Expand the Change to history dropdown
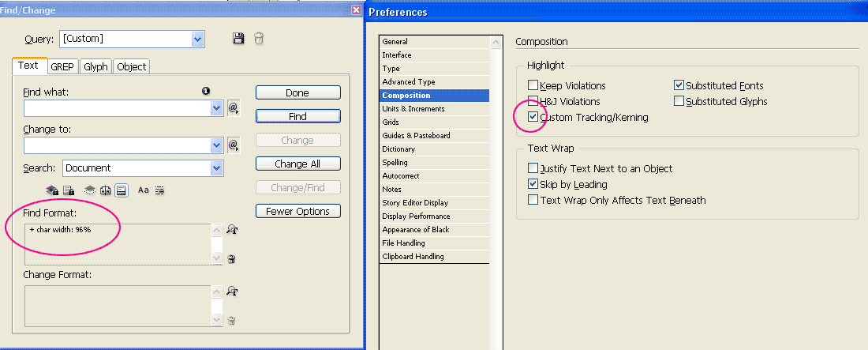This screenshot has height=350, width=868. tap(216, 145)
